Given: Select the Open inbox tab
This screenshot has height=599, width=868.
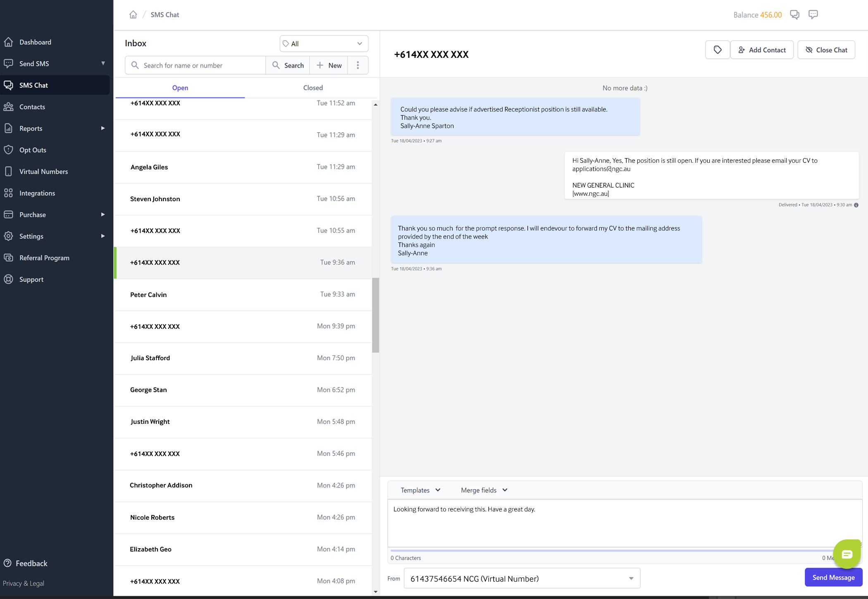Looking at the screenshot, I should pyautogui.click(x=180, y=88).
